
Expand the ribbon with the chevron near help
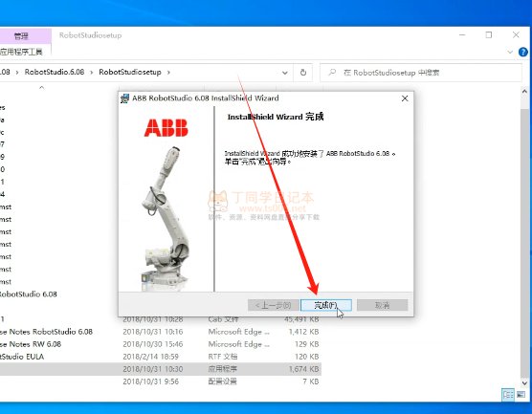tap(510, 52)
